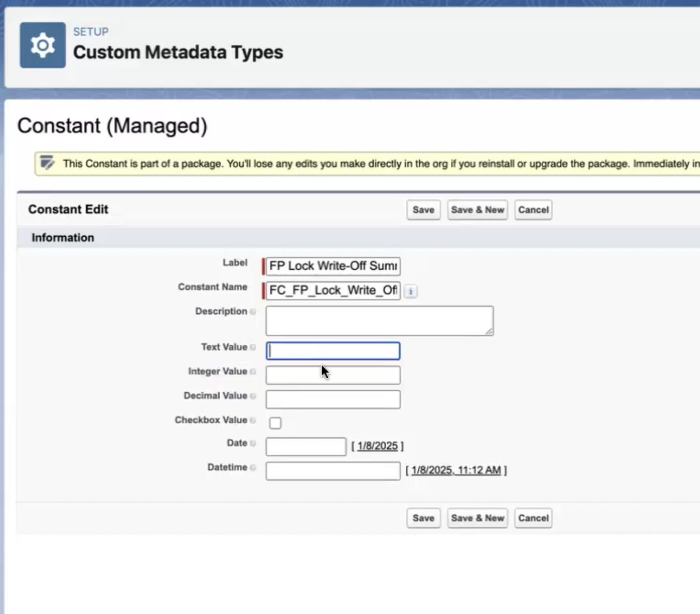
Task: Click the Constant Name info icon
Action: 410,291
